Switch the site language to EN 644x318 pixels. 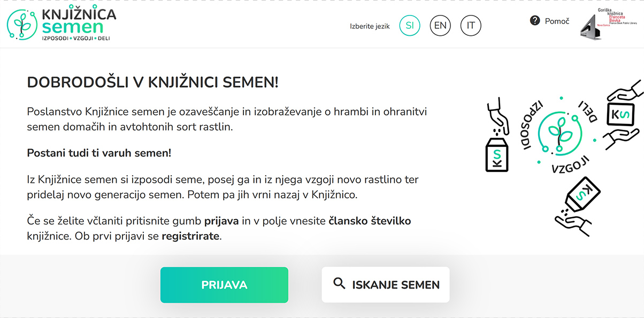(440, 25)
